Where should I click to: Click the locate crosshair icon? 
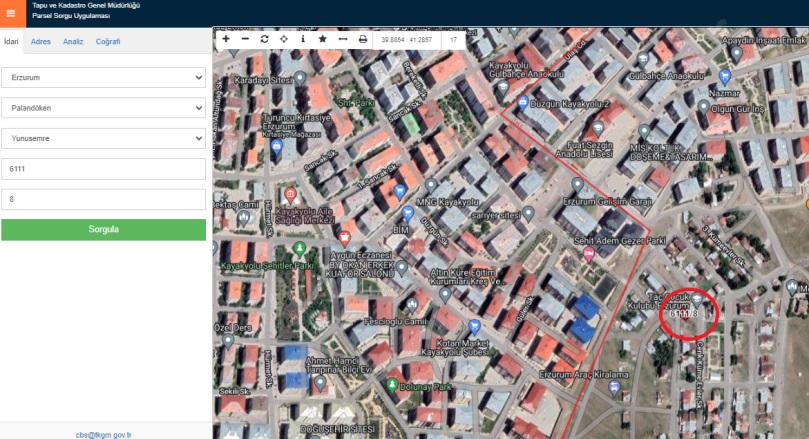tap(284, 39)
